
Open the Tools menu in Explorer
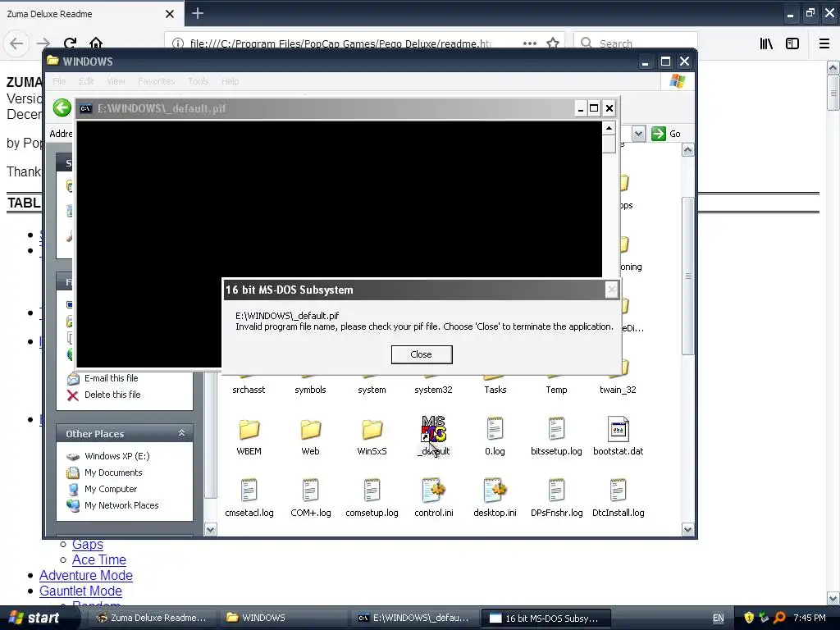(x=199, y=81)
